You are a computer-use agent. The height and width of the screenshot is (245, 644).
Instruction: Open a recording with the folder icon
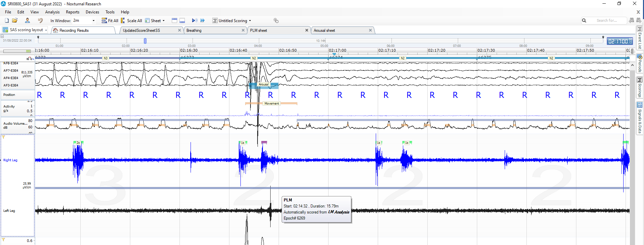point(15,20)
